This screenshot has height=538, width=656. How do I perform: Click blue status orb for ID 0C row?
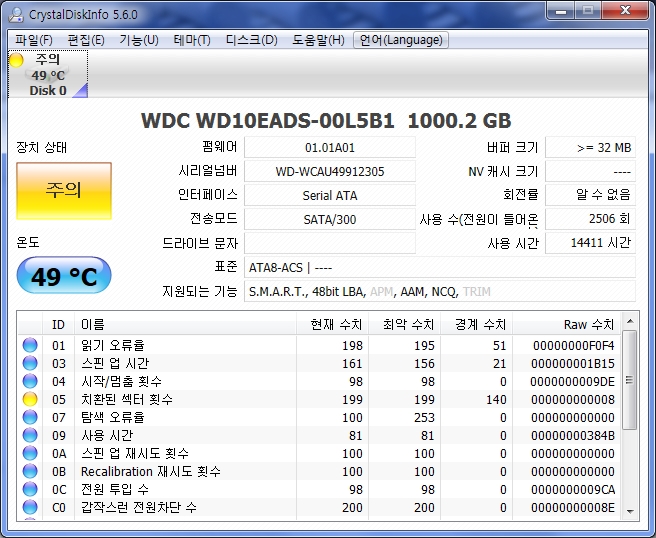pyautogui.click(x=30, y=489)
